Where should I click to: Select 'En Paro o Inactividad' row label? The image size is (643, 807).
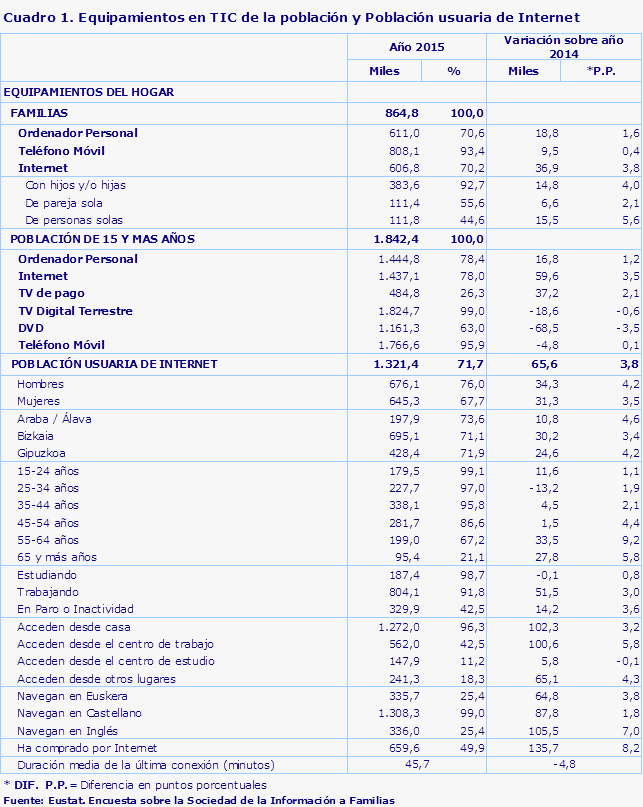click(75, 609)
